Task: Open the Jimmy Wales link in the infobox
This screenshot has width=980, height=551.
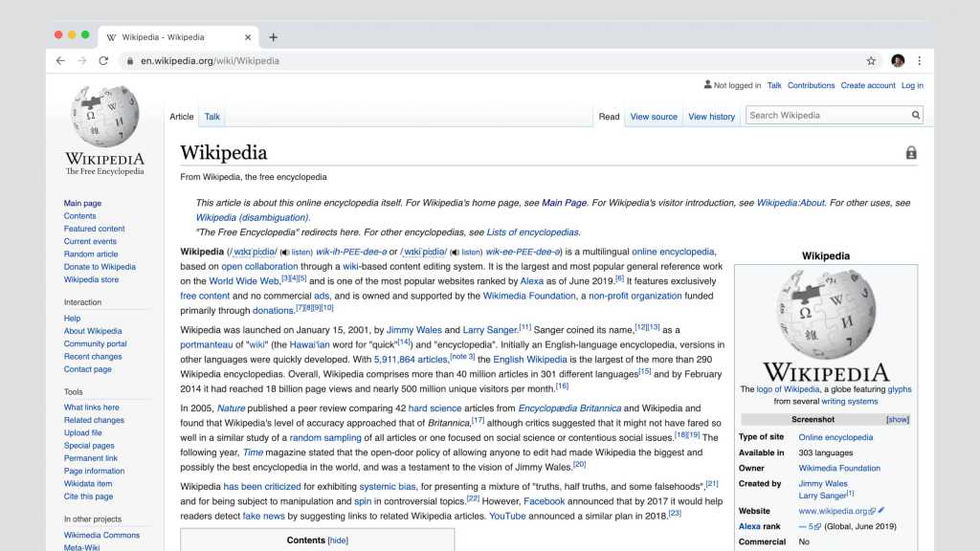Action: click(822, 484)
